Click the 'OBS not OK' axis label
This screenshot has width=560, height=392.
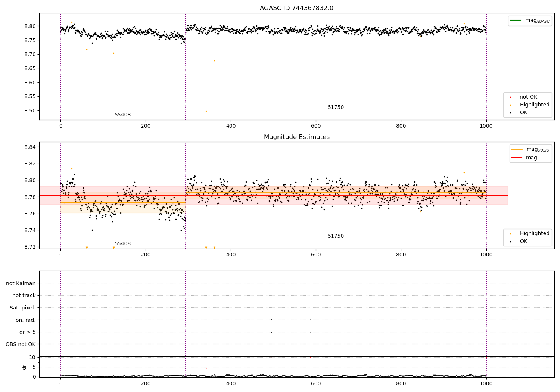click(x=21, y=344)
